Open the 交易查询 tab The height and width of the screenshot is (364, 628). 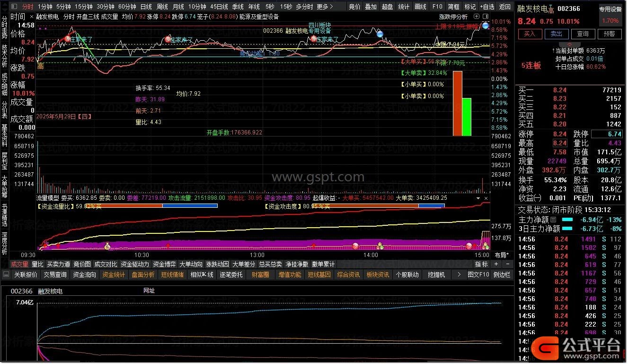click(x=55, y=275)
